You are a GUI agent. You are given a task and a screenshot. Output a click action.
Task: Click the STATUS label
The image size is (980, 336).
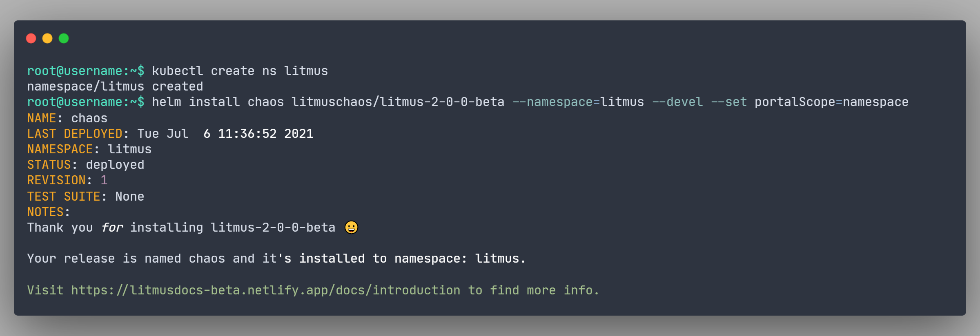point(49,165)
